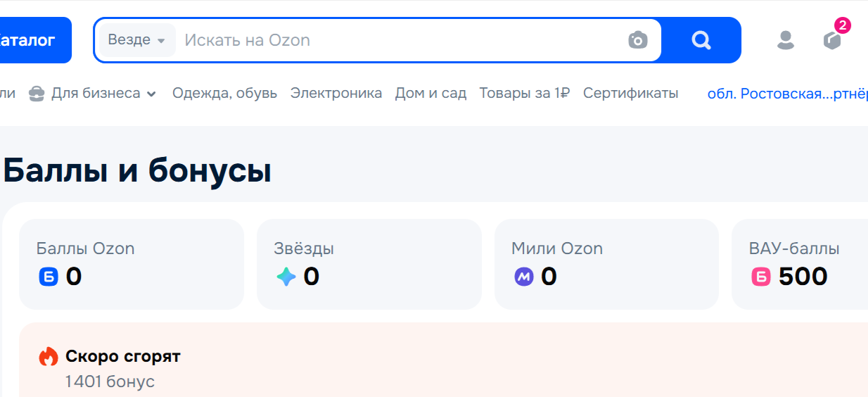The height and width of the screenshot is (397, 868).
Task: Open the Одежда, обувь category
Action: pyautogui.click(x=224, y=93)
